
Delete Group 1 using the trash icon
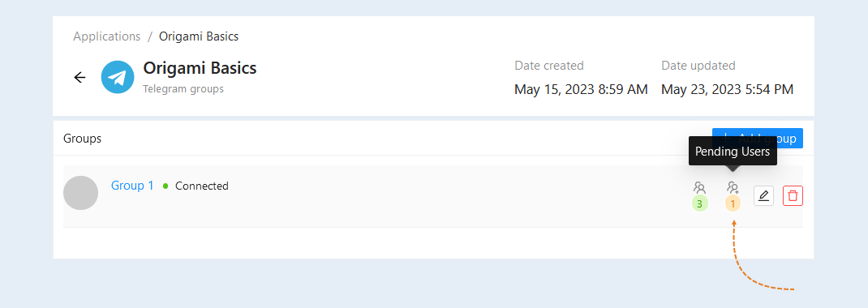793,196
